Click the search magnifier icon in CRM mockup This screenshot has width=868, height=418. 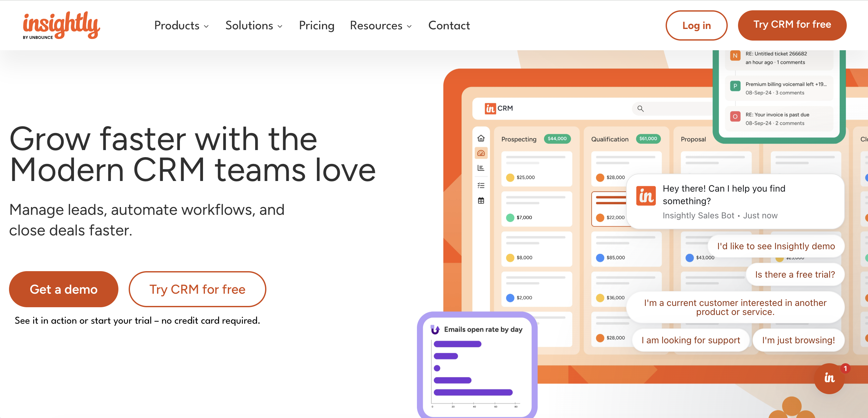[x=640, y=109]
